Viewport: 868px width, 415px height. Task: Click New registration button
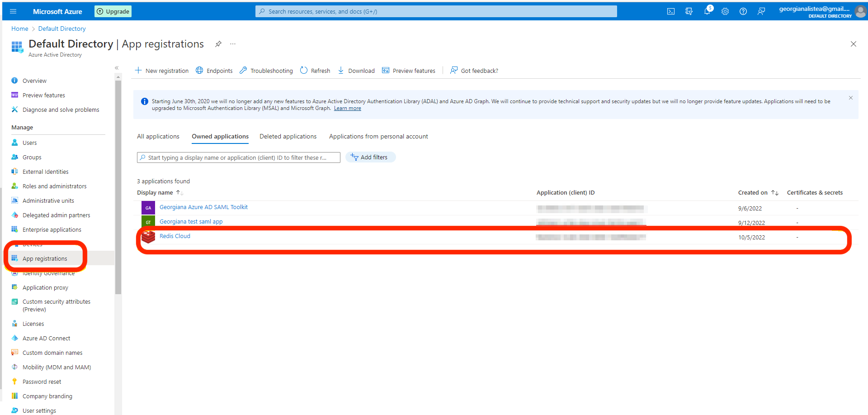pyautogui.click(x=162, y=71)
